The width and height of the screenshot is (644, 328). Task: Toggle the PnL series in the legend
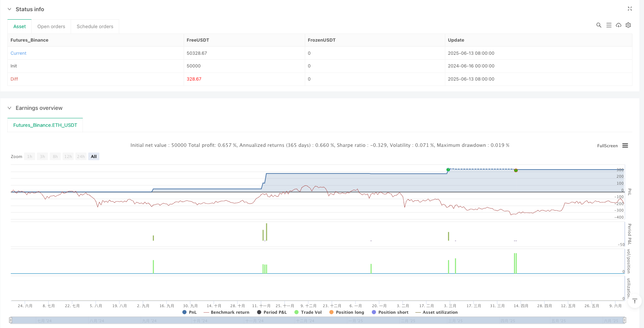[x=189, y=312]
